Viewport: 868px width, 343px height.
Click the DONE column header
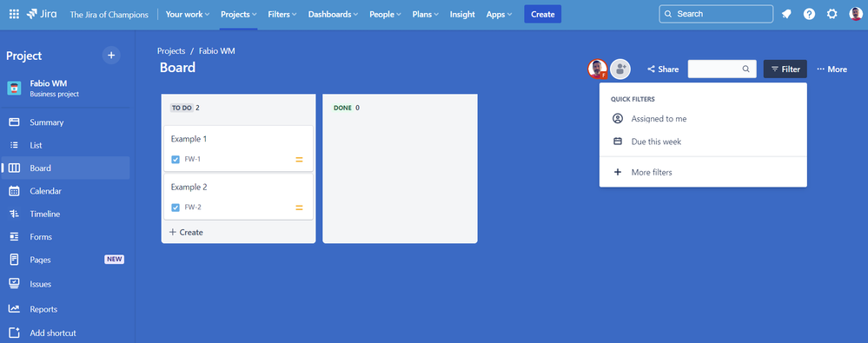(x=342, y=108)
